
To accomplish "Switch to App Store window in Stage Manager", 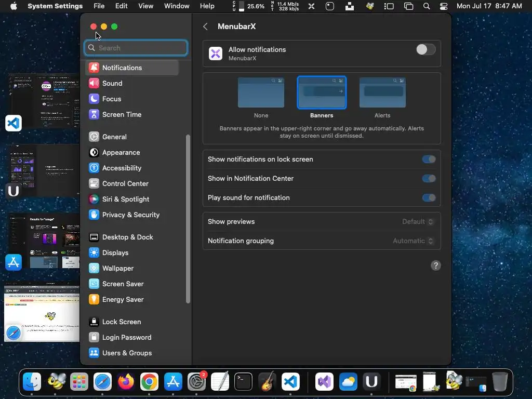I will tap(44, 241).
